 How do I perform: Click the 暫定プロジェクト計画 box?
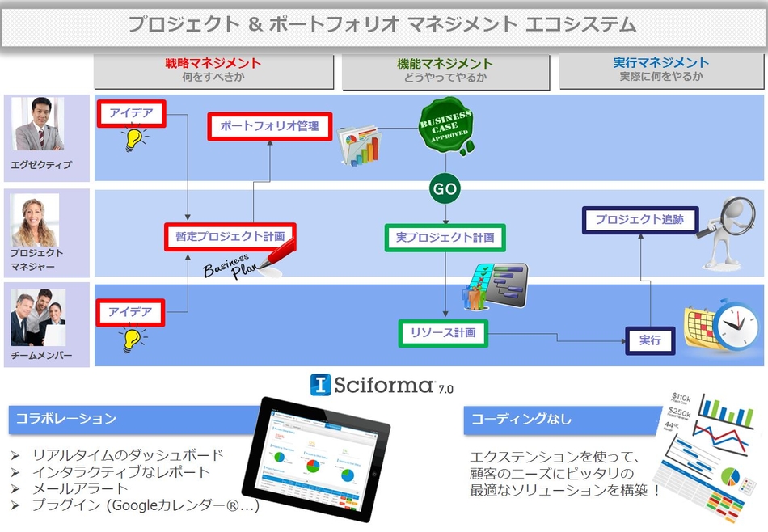(x=230, y=236)
